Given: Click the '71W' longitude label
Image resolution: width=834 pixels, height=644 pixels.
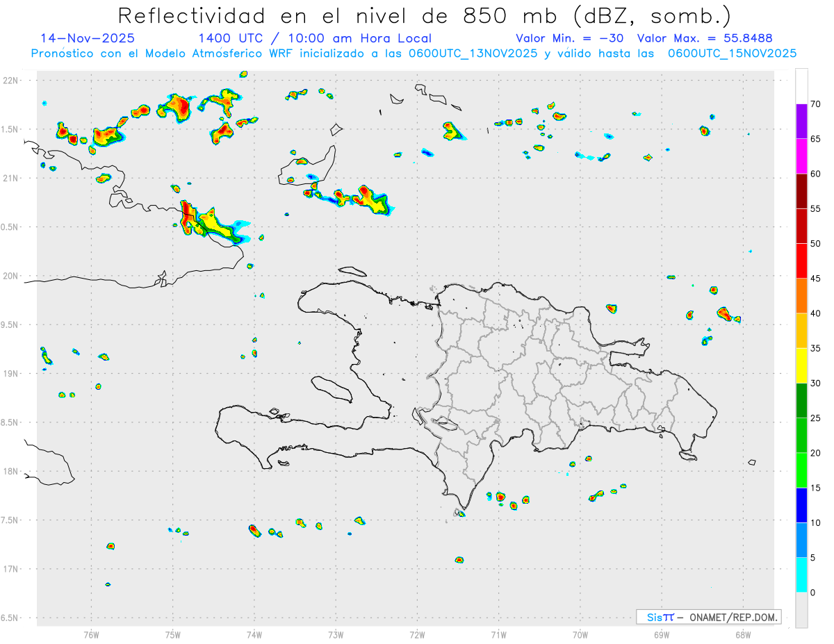Looking at the screenshot, I should pos(498,635).
